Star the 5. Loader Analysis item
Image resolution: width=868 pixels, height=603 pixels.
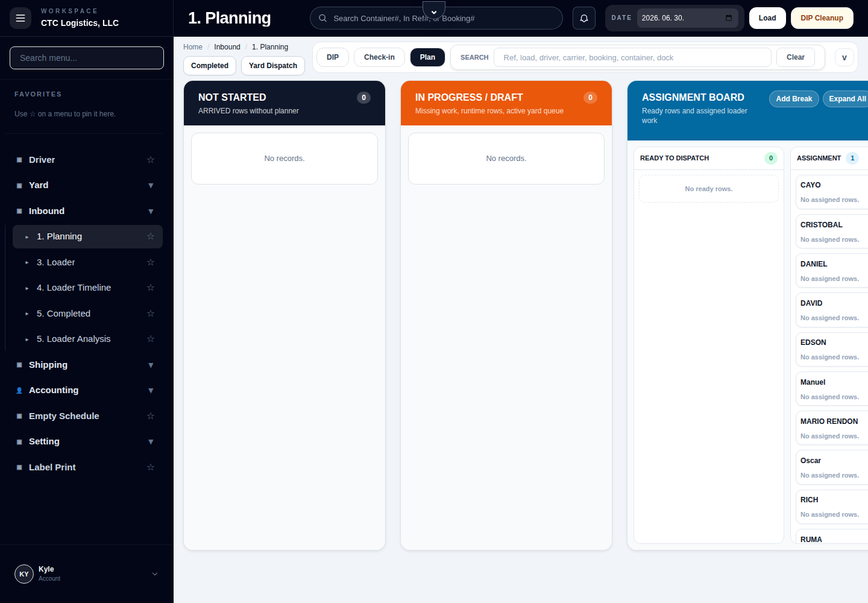coord(151,339)
